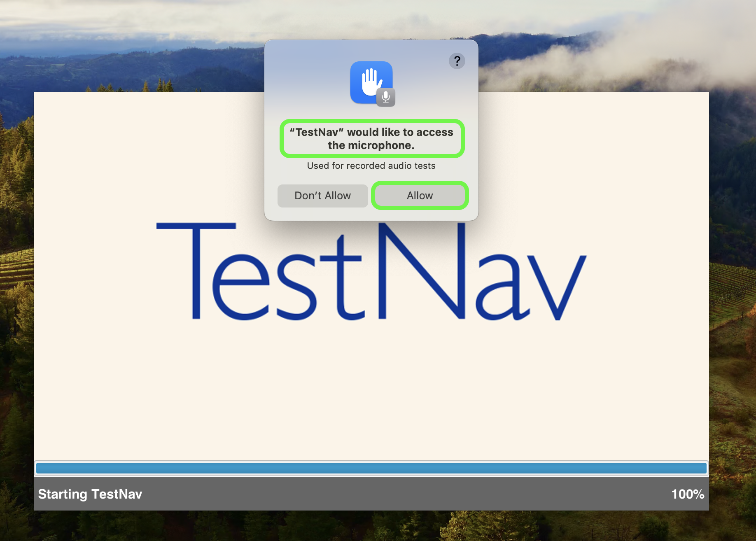The width and height of the screenshot is (756, 541).
Task: Click the Don't Allow button
Action: pos(322,196)
